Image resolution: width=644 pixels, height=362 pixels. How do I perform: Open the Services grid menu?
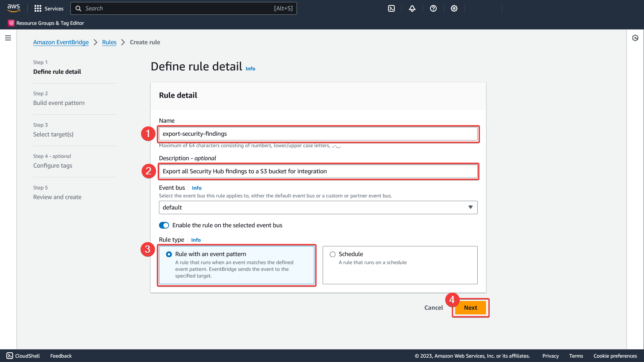click(38, 8)
